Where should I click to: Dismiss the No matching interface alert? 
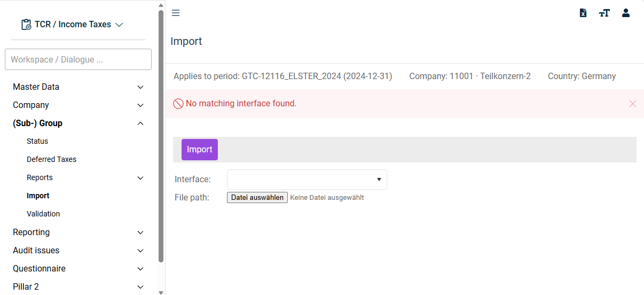point(633,104)
